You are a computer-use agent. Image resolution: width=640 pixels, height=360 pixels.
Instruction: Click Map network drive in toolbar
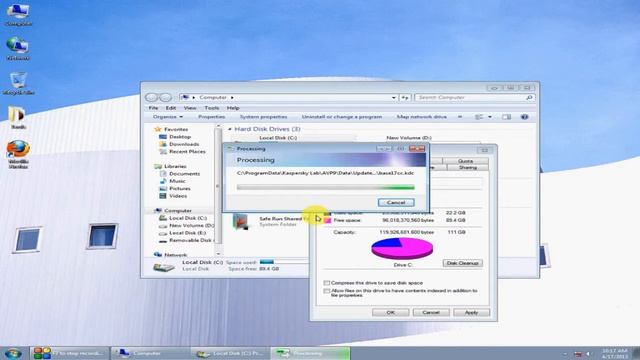pos(422,117)
